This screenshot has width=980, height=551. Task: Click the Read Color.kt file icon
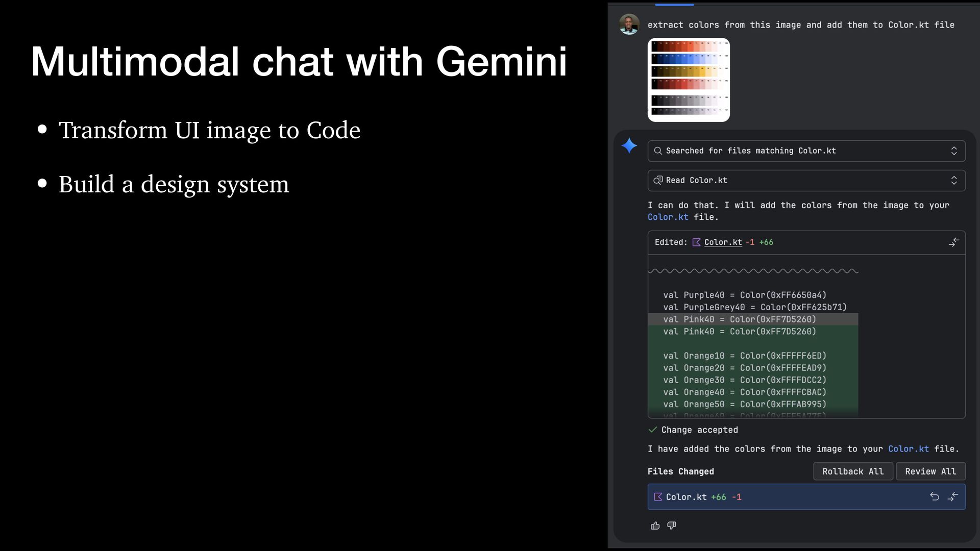tap(658, 180)
